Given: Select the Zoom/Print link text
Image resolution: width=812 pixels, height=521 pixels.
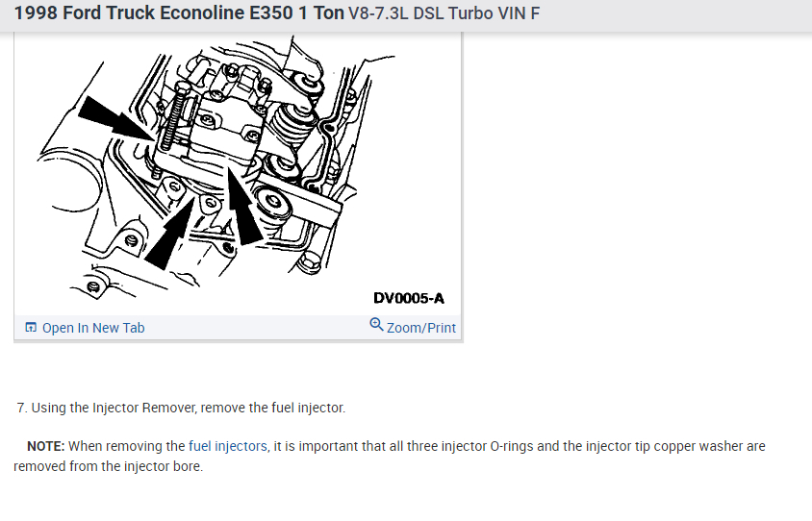Looking at the screenshot, I should point(421,328).
